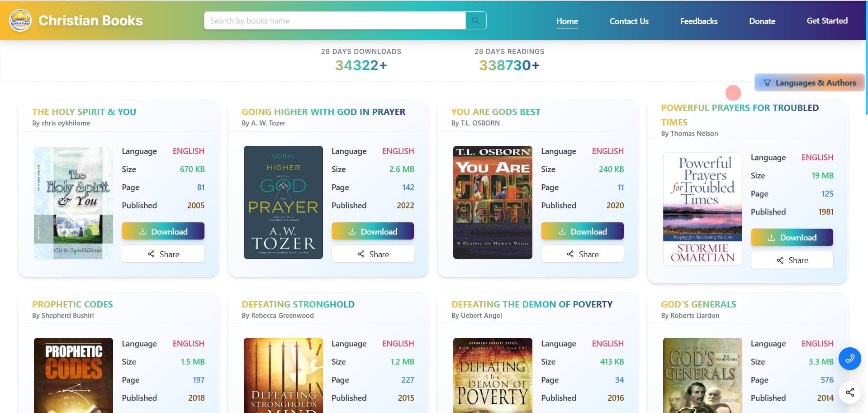
Task: Click the title YOU ARE GODS BEST
Action: click(496, 112)
